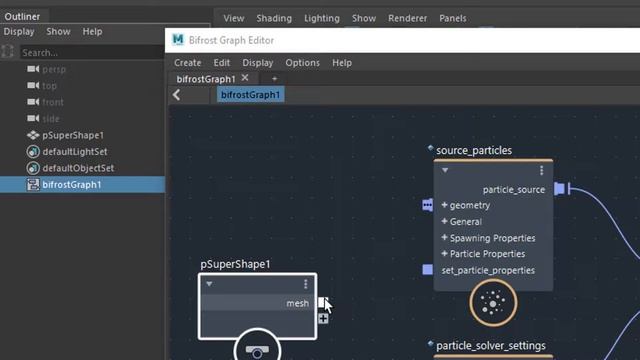Click the pSuperShape1 mesh icon in Outliner
Image resolution: width=640 pixels, height=360 pixels.
coord(33,135)
